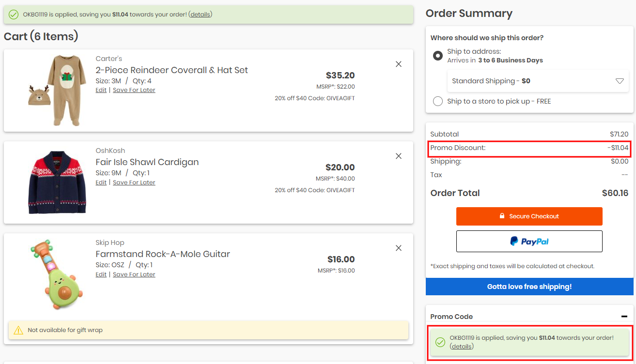Viewport: 636px width, 364px height.
Task: Open the reindeer coverall product image
Action: 57,90
